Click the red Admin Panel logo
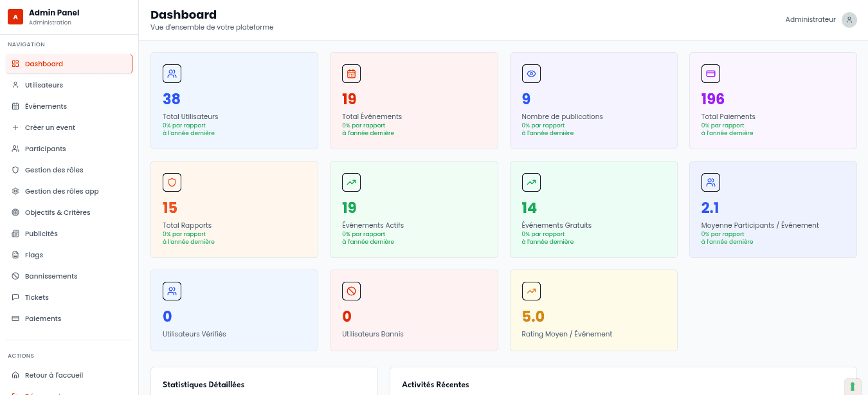 coord(15,17)
